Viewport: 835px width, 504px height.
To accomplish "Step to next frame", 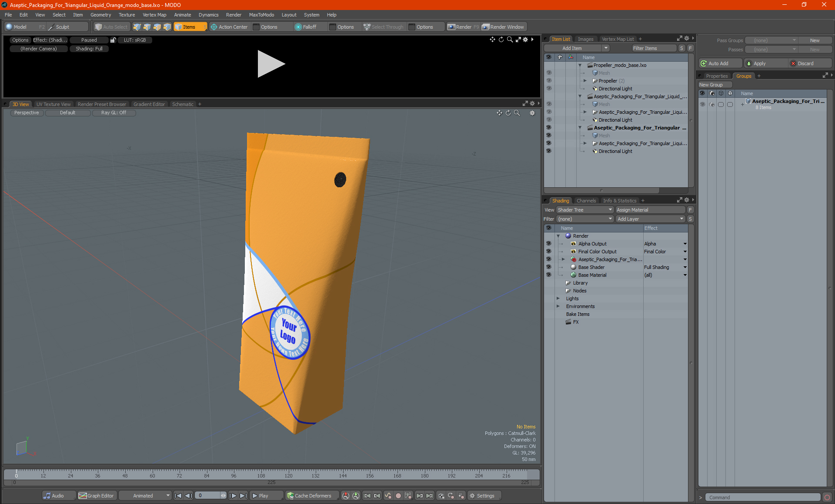I will [233, 496].
